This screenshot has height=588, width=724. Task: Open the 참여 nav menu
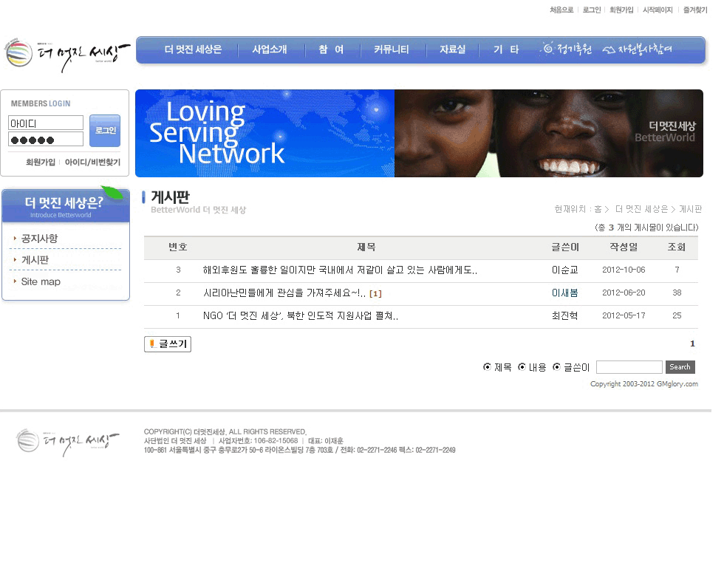tap(331, 49)
